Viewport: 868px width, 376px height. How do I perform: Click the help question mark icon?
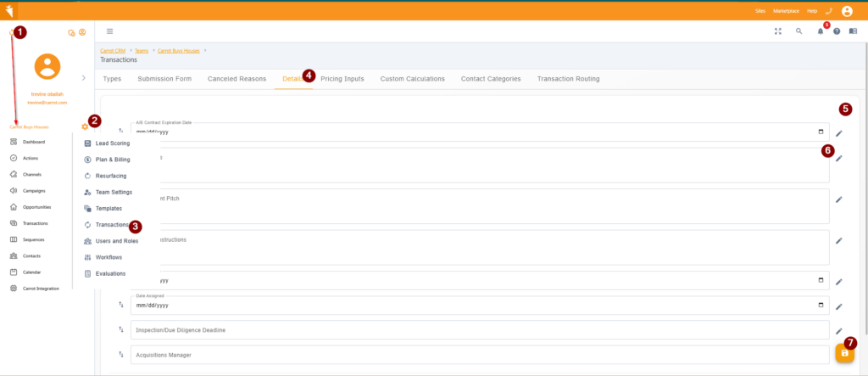pyautogui.click(x=836, y=31)
